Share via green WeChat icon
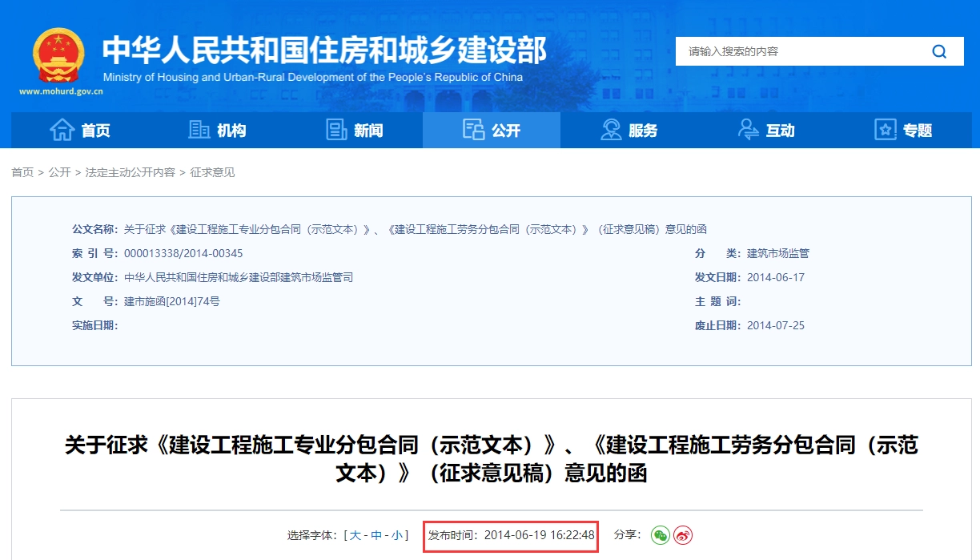980x560 pixels. [x=660, y=535]
